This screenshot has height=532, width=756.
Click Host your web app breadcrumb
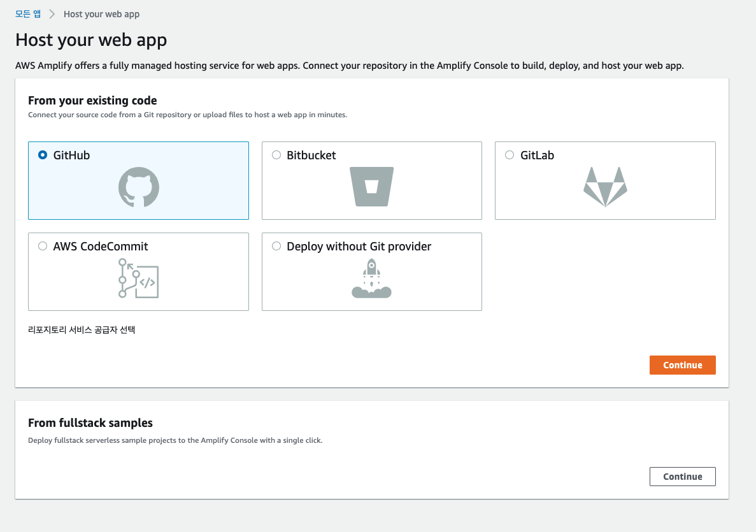click(x=102, y=14)
